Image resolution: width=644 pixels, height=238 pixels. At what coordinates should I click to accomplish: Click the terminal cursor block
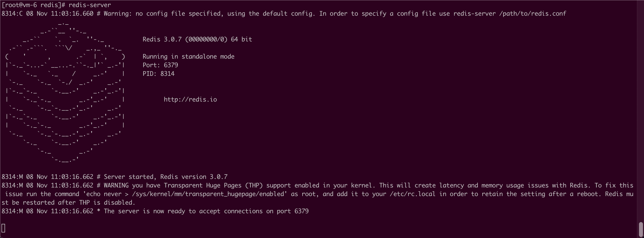4,228
